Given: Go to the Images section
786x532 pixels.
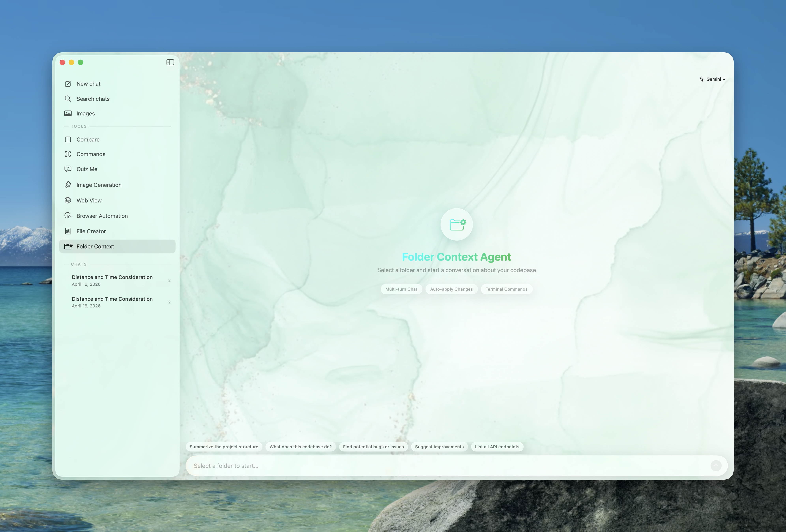Looking at the screenshot, I should pyautogui.click(x=117, y=113).
